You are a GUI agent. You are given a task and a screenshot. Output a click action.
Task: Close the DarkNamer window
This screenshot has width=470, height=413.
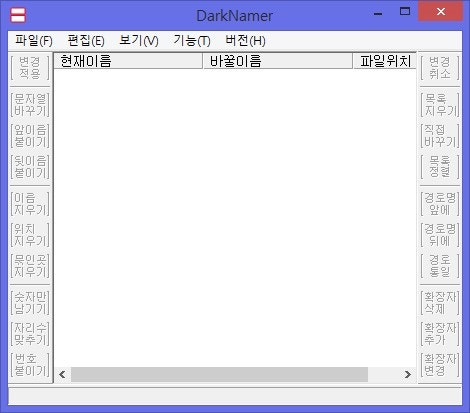441,12
